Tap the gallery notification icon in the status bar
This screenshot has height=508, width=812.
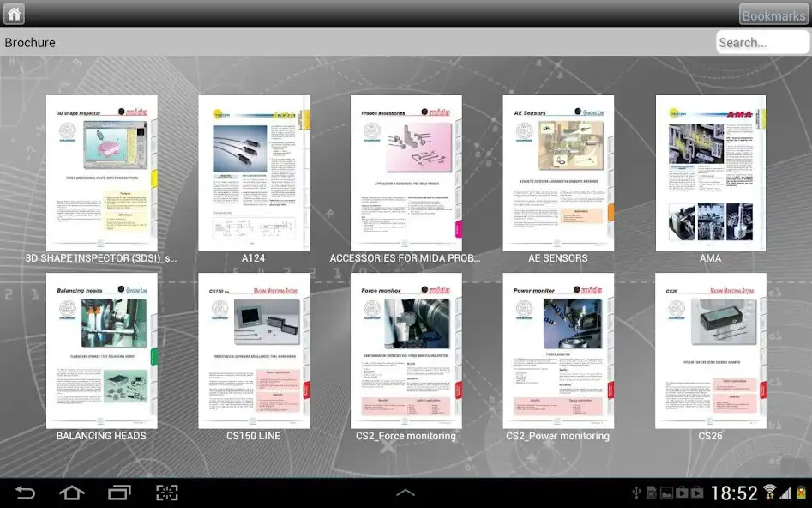pyautogui.click(x=665, y=493)
